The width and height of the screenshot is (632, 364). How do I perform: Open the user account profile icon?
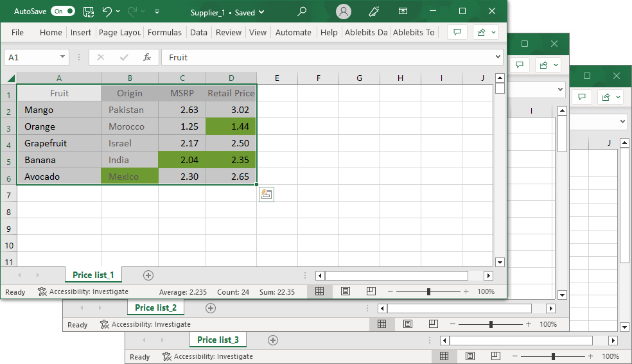click(344, 12)
